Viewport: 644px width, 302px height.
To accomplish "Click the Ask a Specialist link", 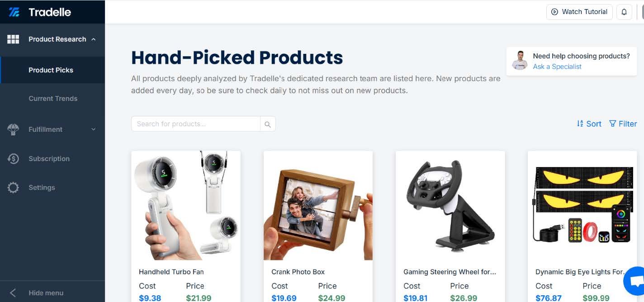I will 557,67.
